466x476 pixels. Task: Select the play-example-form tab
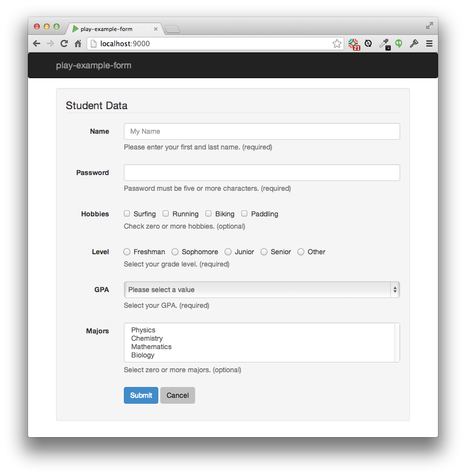(x=114, y=29)
